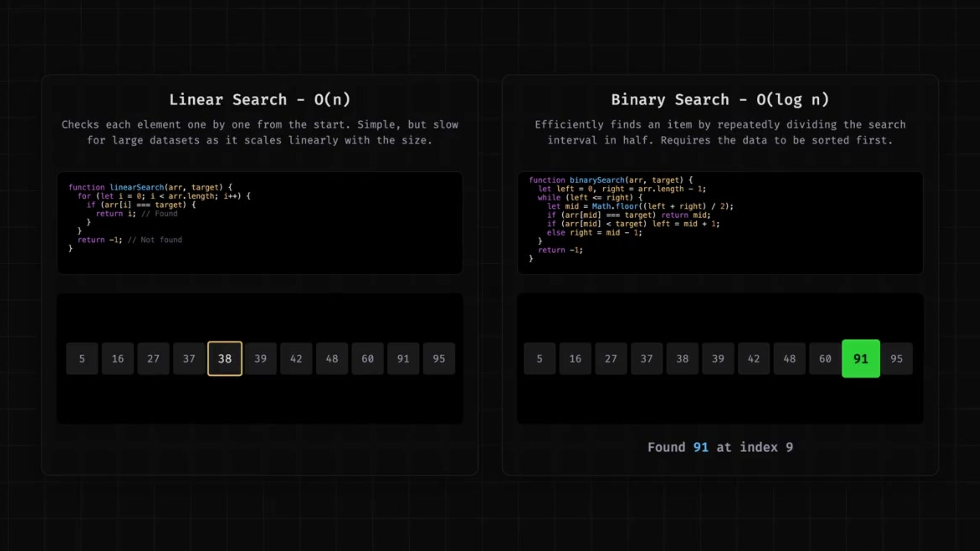Click the 42 cell in the binary search array
The width and height of the screenshot is (980, 551).
(x=754, y=358)
